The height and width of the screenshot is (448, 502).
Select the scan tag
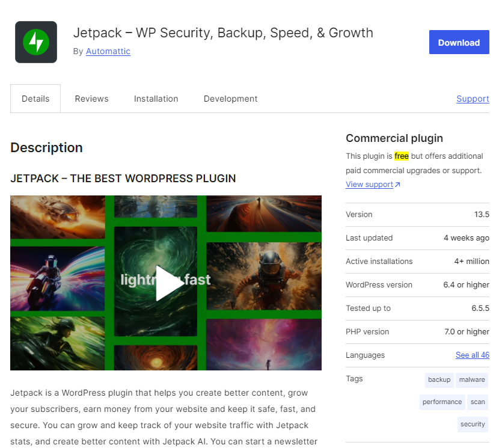click(477, 402)
